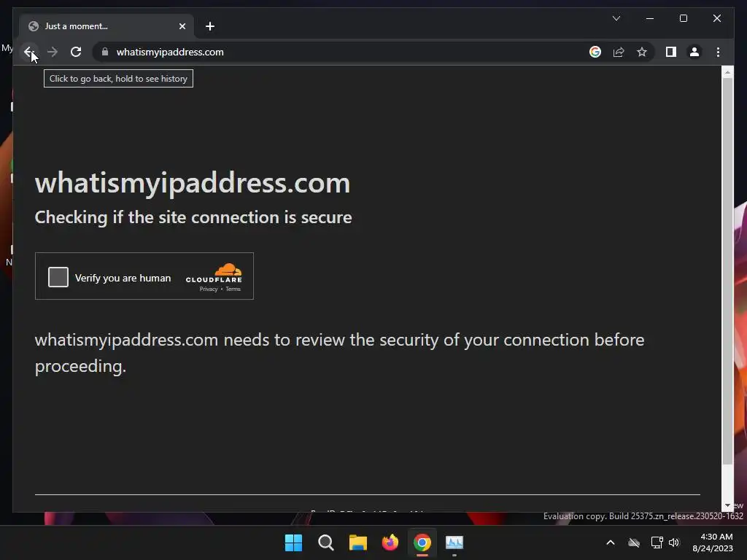Go back using Chrome's back arrow
This screenshot has width=747, height=560.
[x=29, y=52]
